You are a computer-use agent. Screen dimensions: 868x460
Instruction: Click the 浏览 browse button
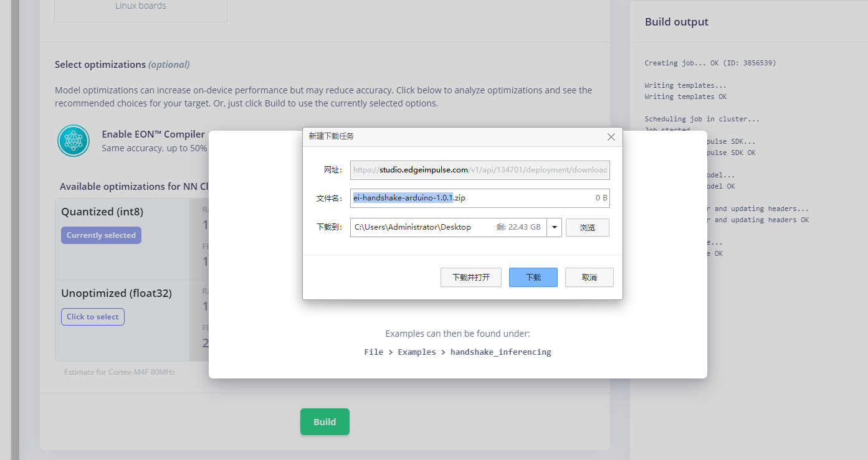click(x=588, y=228)
